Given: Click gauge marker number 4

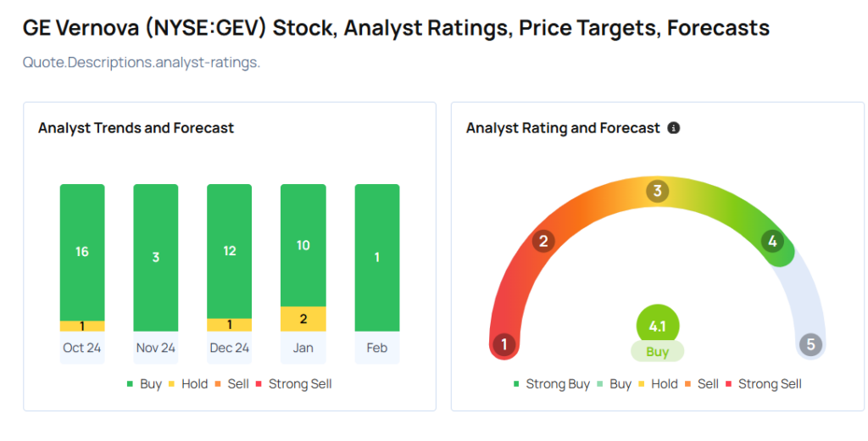Looking at the screenshot, I should click(x=771, y=241).
